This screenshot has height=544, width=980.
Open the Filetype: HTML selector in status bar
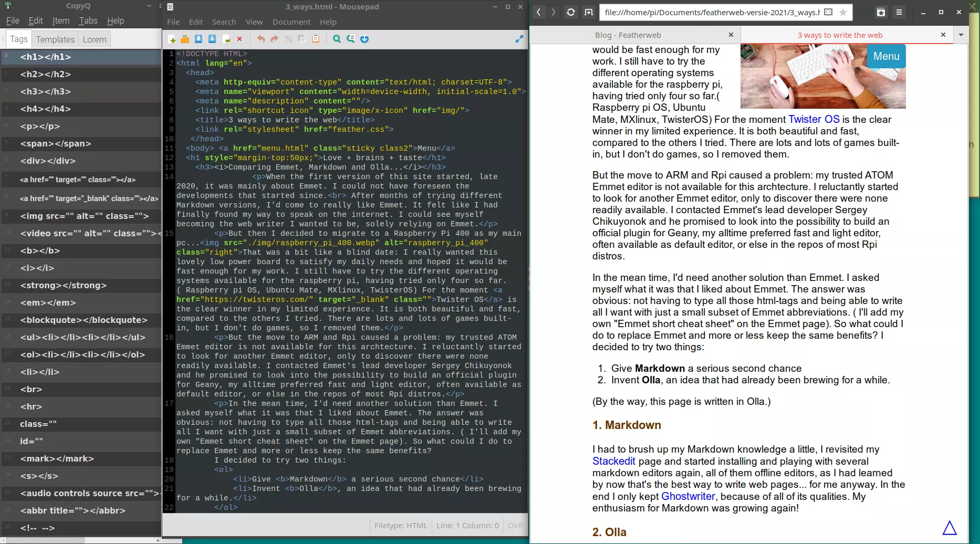pyautogui.click(x=400, y=526)
